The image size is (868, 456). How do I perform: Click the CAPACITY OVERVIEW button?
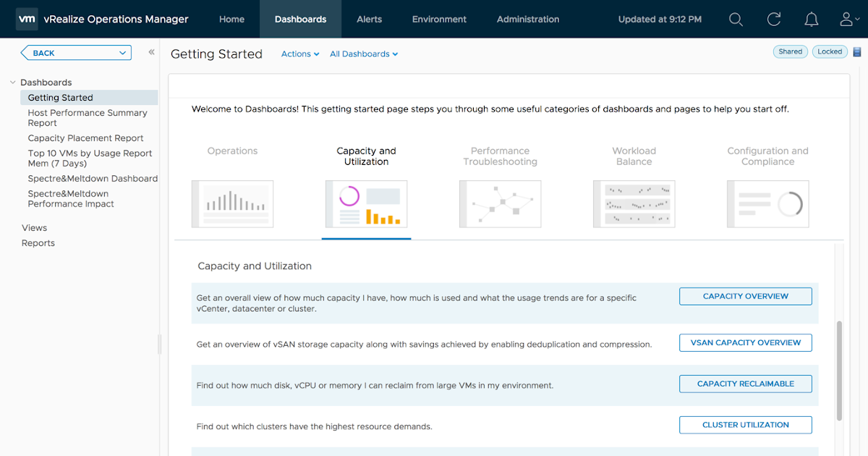pos(745,296)
